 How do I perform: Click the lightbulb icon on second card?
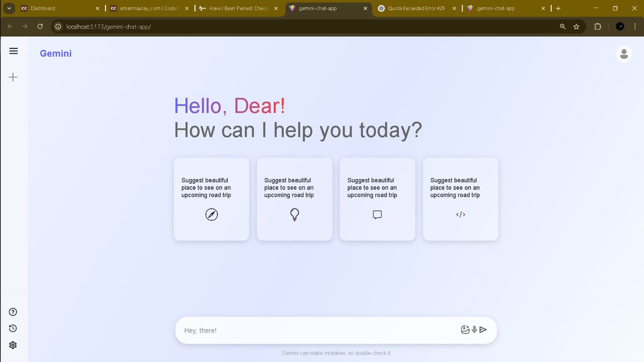coord(295,215)
